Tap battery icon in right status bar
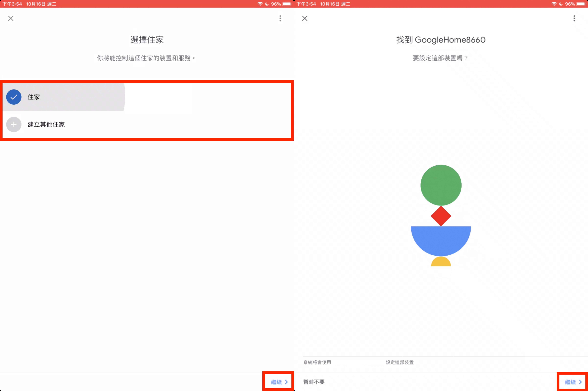 click(581, 4)
